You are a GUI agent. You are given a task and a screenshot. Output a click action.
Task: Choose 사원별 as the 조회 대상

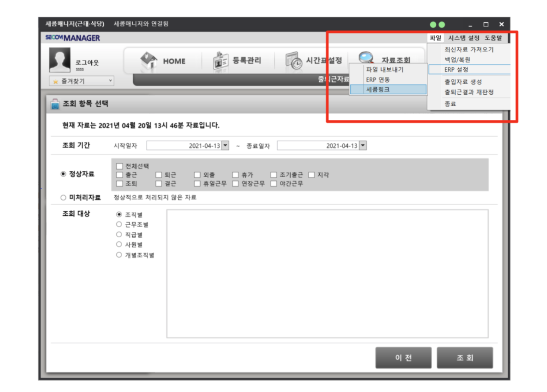click(x=119, y=244)
